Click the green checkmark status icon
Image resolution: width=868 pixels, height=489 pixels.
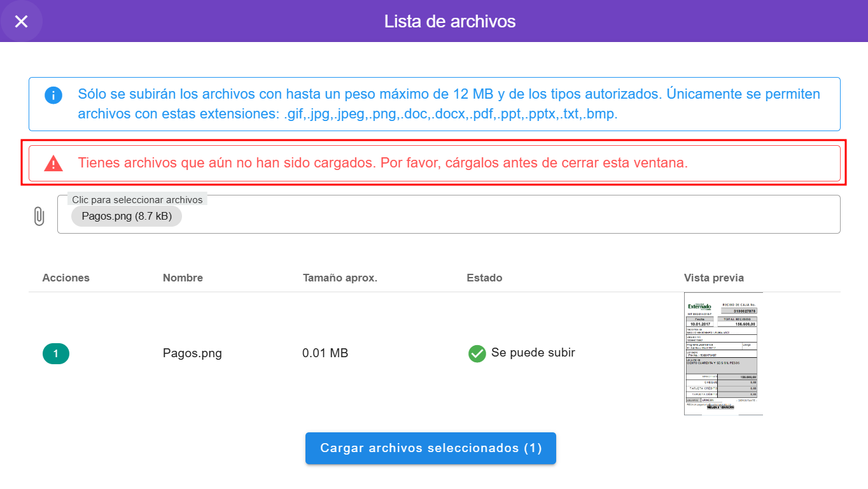[477, 353]
